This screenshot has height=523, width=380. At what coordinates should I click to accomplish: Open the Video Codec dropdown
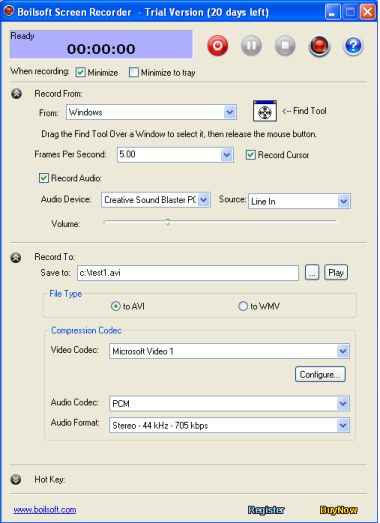229,351
